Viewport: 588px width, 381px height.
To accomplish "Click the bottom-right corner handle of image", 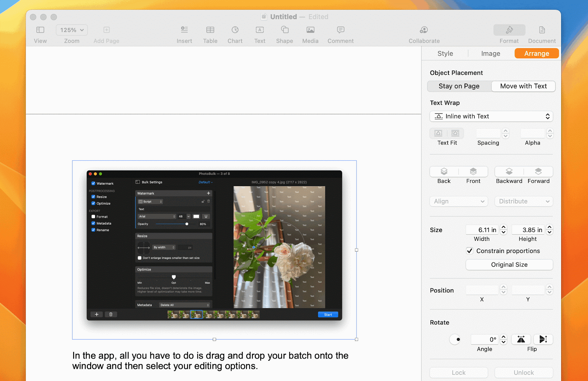I will (356, 339).
